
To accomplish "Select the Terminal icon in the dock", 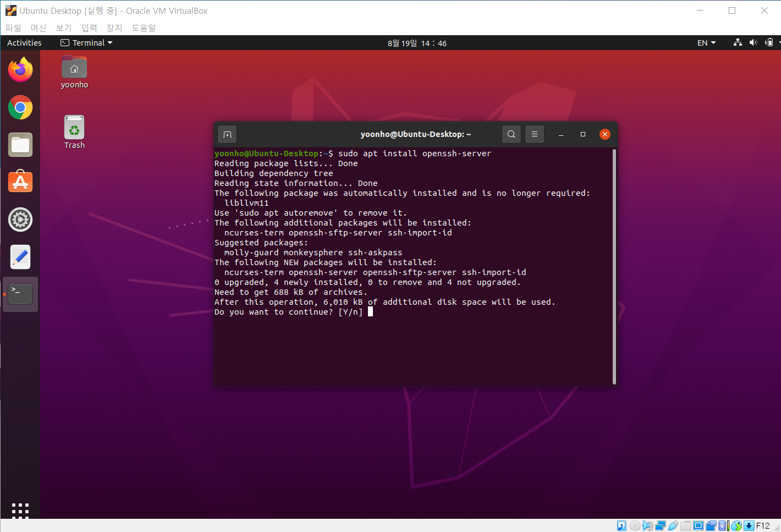I will (20, 294).
